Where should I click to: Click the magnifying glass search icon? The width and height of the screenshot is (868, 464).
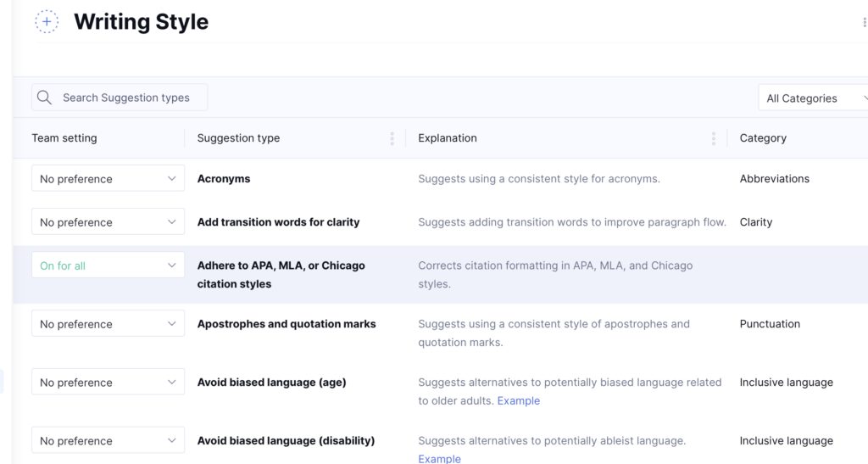coord(45,98)
